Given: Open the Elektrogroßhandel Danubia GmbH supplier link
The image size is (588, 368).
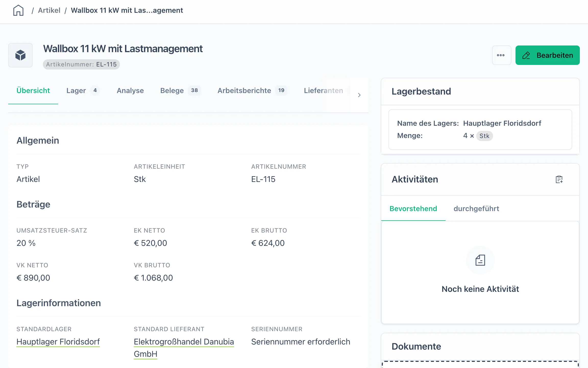Looking at the screenshot, I should [x=184, y=348].
